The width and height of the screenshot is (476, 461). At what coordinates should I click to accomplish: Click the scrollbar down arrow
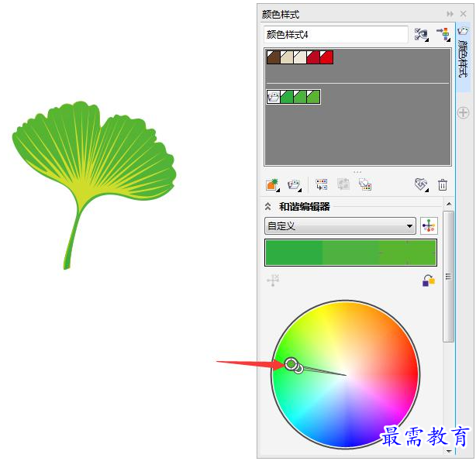point(449,451)
